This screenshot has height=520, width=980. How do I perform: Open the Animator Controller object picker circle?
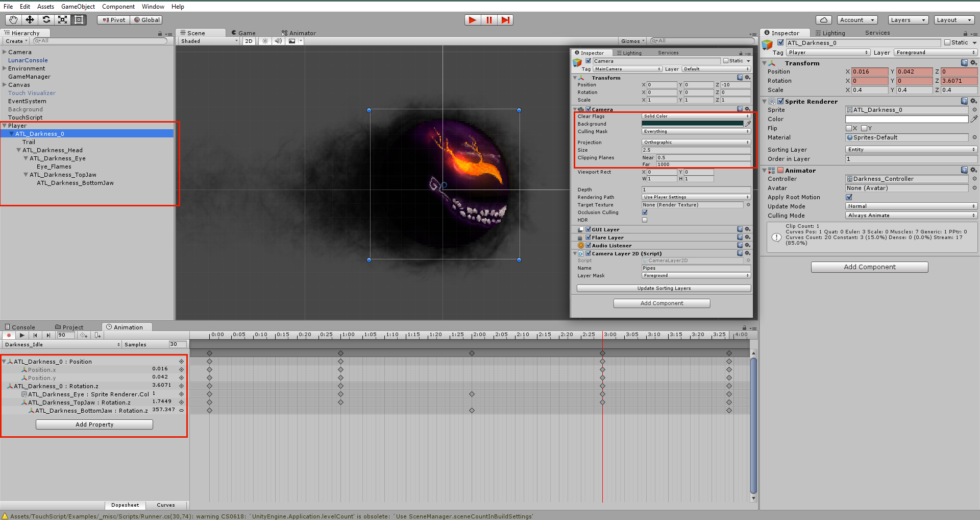point(974,179)
